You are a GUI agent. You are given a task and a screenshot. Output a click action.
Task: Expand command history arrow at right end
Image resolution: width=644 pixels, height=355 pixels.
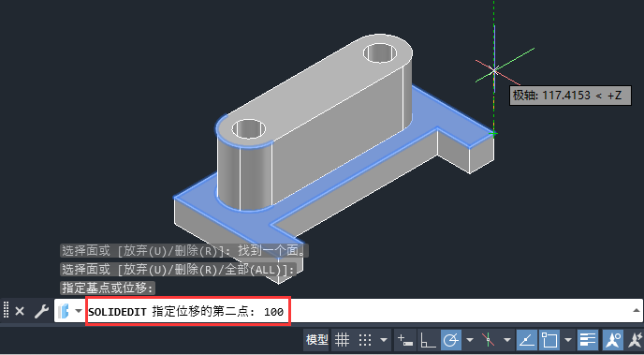point(637,311)
